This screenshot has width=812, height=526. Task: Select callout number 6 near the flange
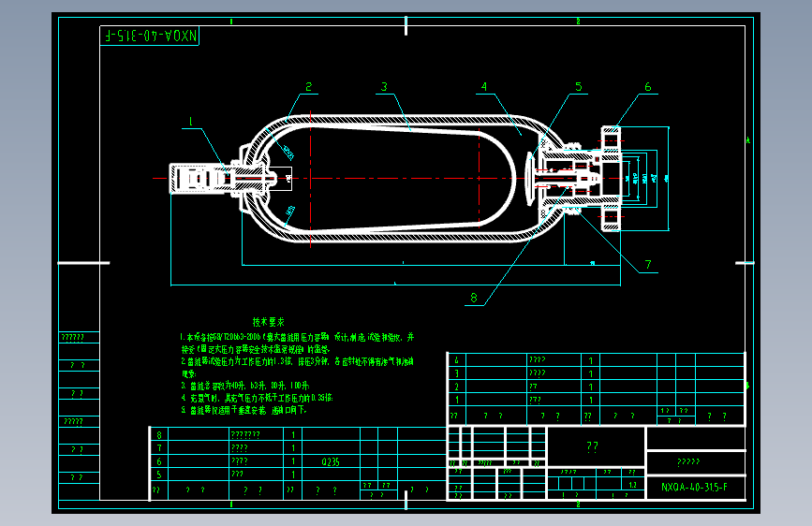(647, 87)
